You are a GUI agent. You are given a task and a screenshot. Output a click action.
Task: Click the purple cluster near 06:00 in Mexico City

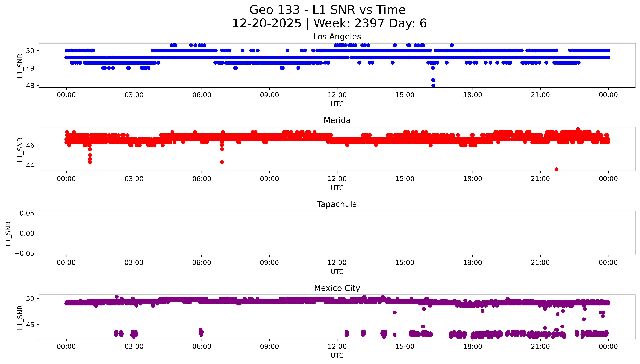[201, 332]
